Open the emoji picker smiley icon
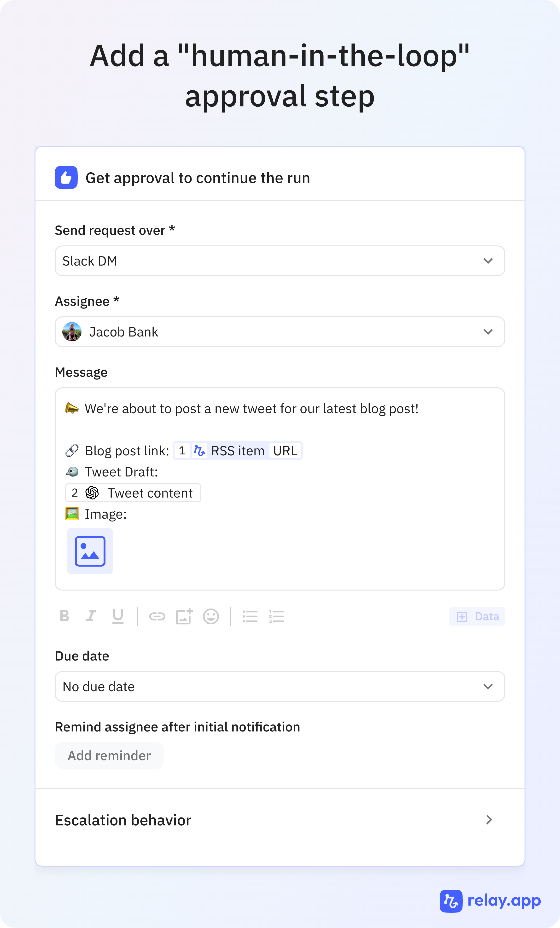The image size is (560, 928). 211,616
